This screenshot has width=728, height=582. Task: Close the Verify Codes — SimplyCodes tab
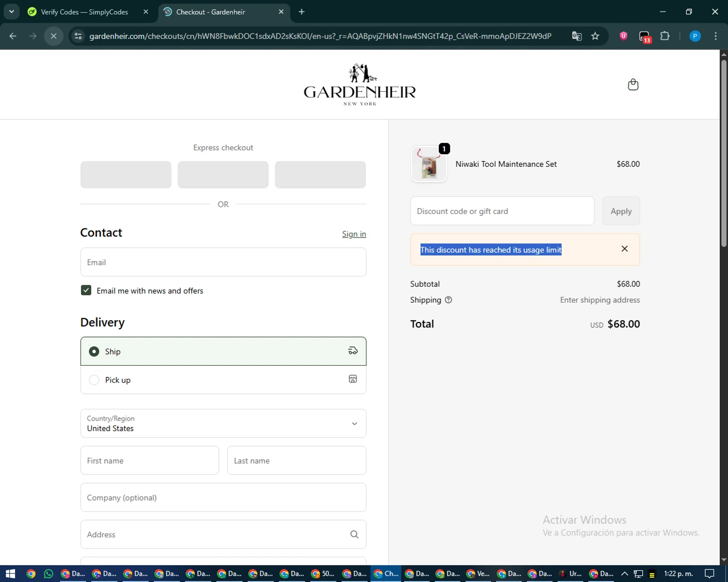click(x=146, y=12)
